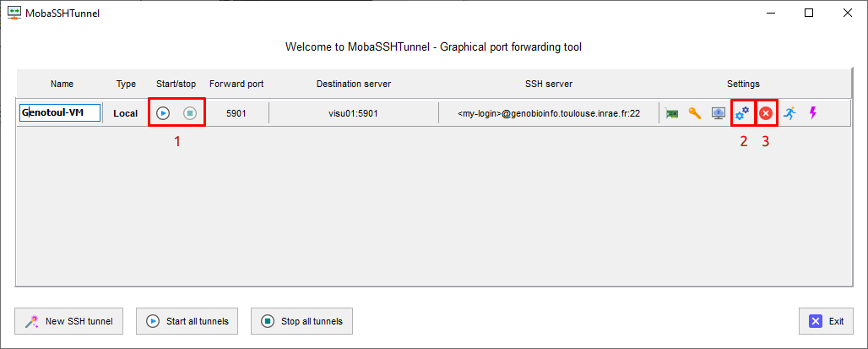The height and width of the screenshot is (349, 868).
Task: Click forward port value 5901
Action: (236, 113)
